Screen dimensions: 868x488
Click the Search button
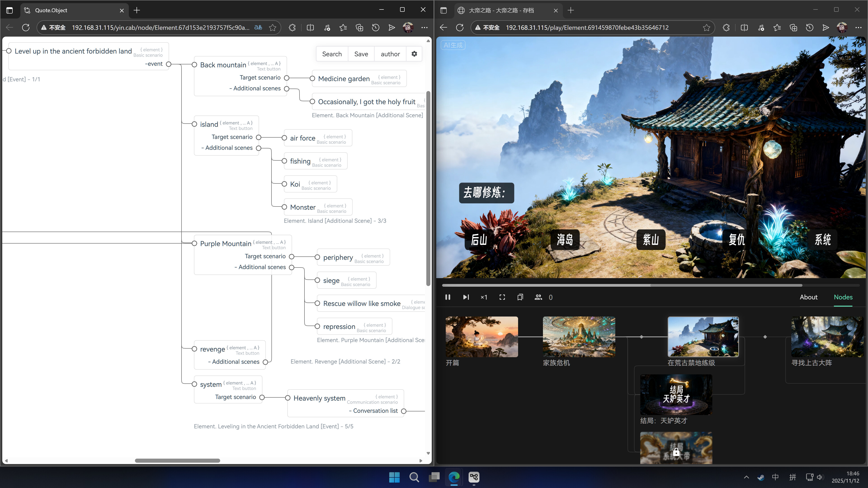(332, 54)
